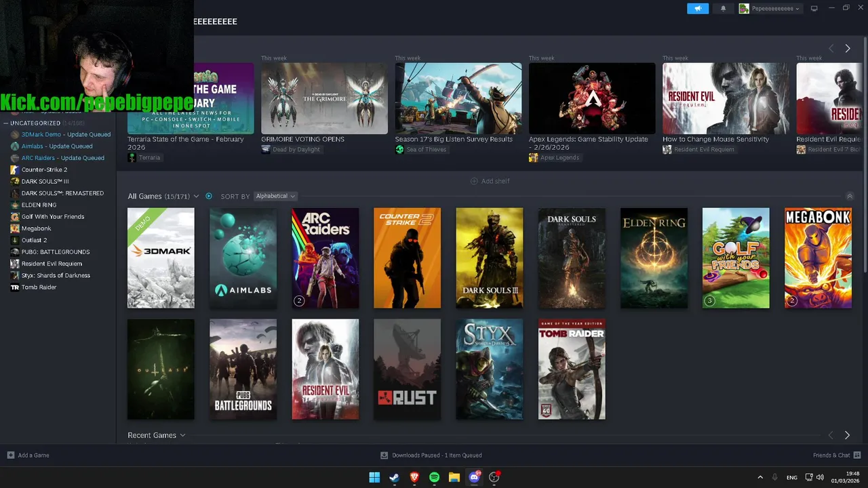Select ARC Raiders Update Queued sidebar entry
This screenshot has width=868, height=488.
pyautogui.click(x=57, y=158)
